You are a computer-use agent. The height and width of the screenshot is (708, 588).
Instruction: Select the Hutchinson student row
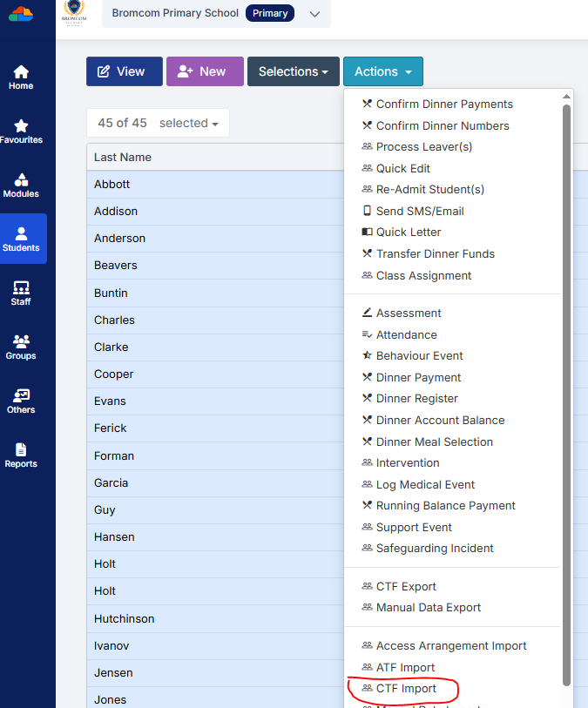pyautogui.click(x=125, y=618)
